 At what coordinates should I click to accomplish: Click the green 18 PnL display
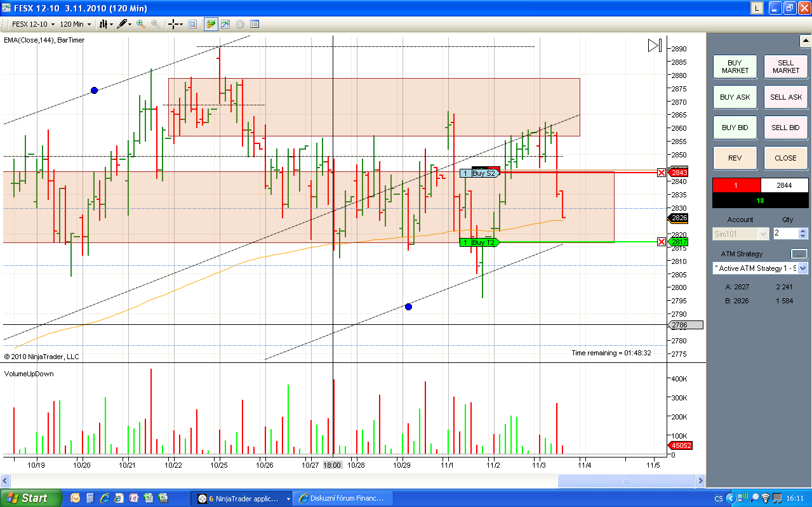point(761,201)
